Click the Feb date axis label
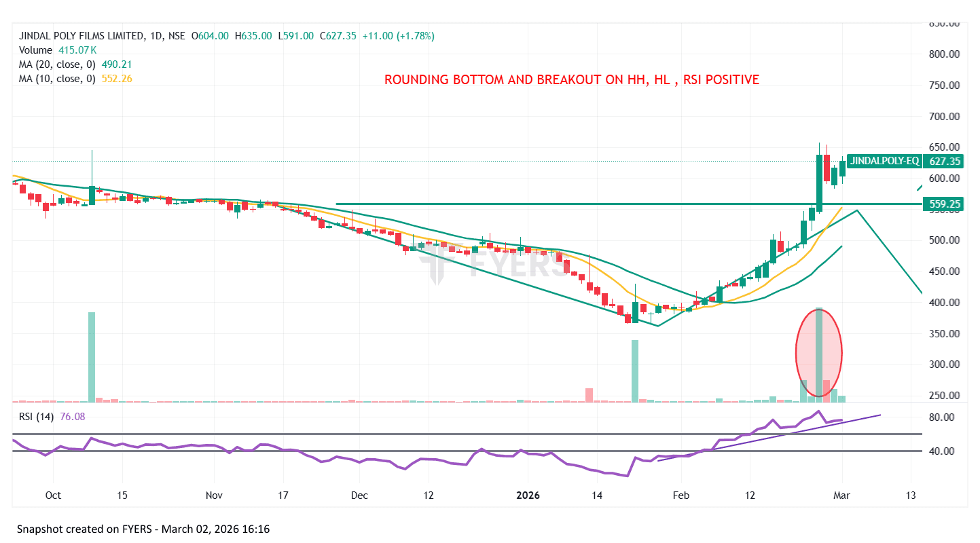 pyautogui.click(x=681, y=495)
